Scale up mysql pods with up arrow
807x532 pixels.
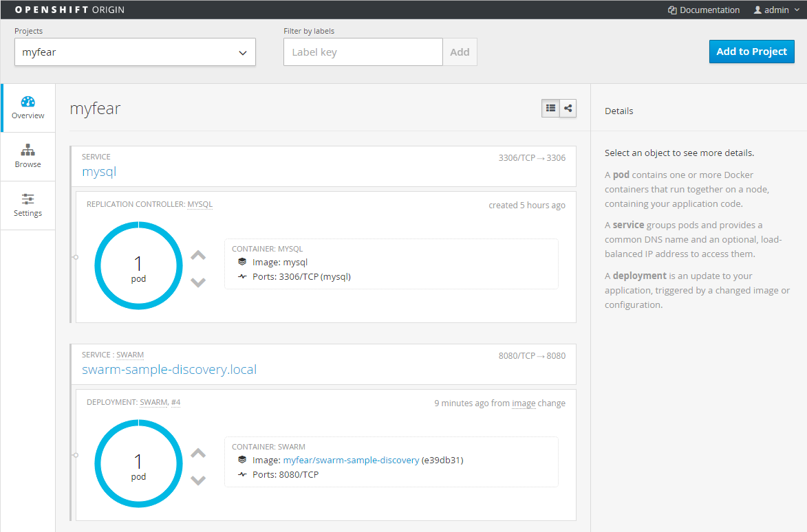pyautogui.click(x=198, y=254)
